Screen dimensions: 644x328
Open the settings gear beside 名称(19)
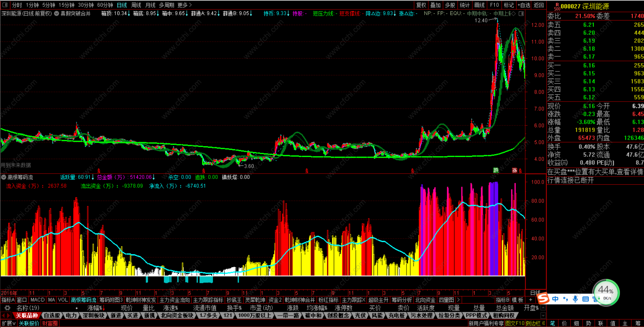click(x=7, y=308)
